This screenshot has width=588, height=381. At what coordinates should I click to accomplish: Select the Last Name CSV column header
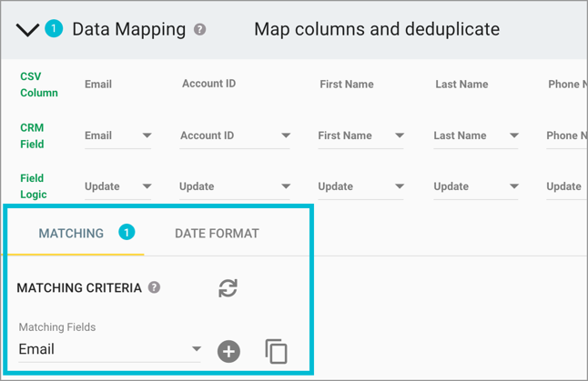[461, 85]
